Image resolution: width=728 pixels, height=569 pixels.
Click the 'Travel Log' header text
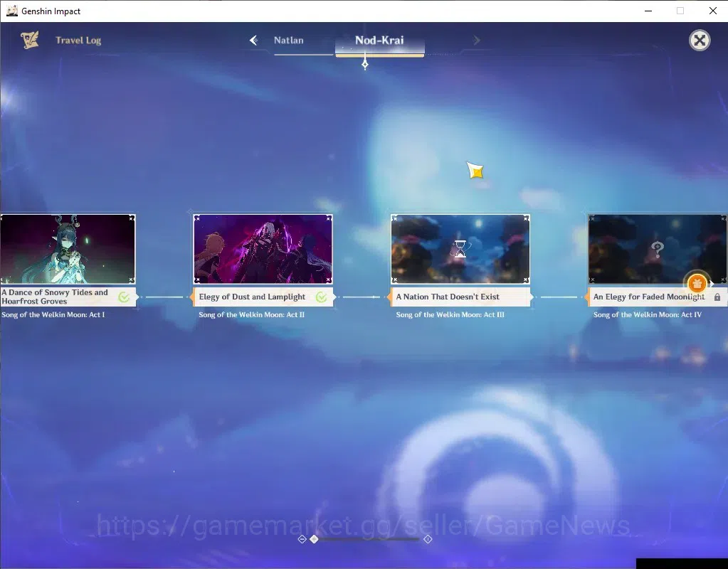click(x=78, y=41)
